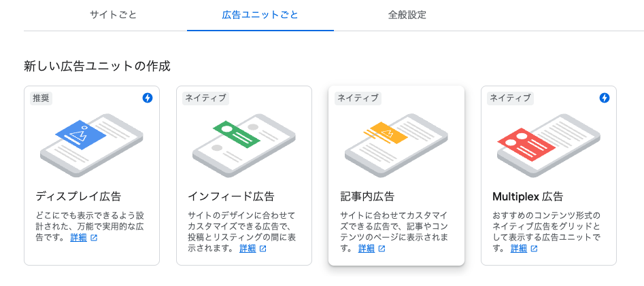Image resolution: width=644 pixels, height=286 pixels.
Task: Click external link icon under インフィード広告
Action: (263, 249)
